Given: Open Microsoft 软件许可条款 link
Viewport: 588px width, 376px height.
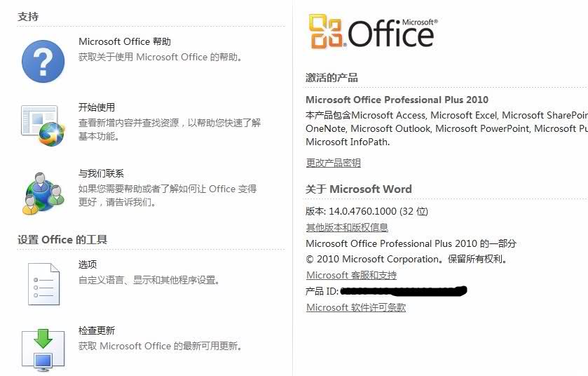Looking at the screenshot, I should coord(356,307).
